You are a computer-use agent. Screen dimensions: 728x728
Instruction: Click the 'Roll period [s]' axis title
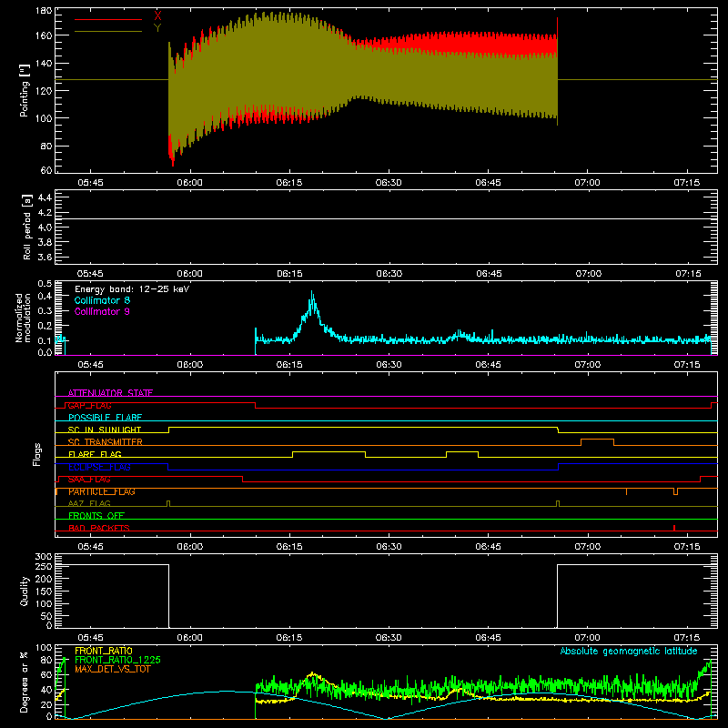click(26, 227)
